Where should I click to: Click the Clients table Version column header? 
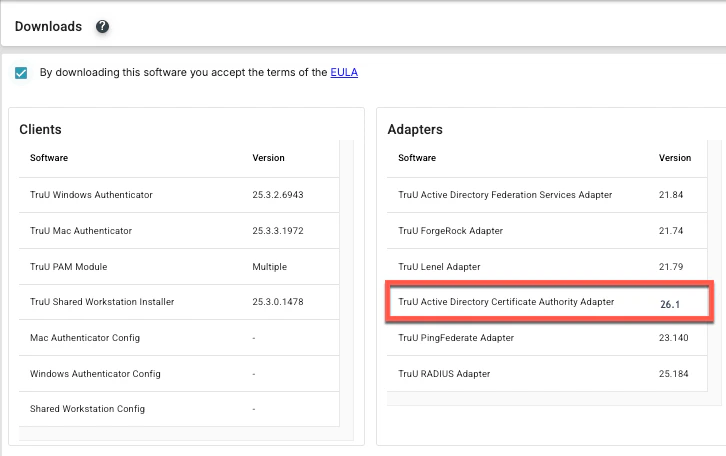(x=269, y=158)
